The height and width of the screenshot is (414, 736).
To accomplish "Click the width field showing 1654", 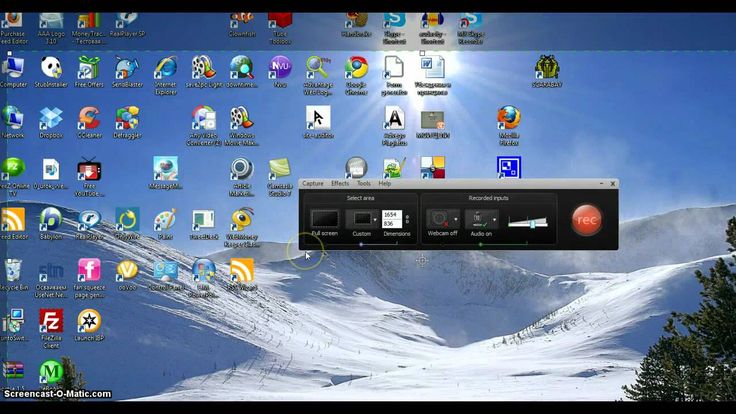I will point(391,214).
